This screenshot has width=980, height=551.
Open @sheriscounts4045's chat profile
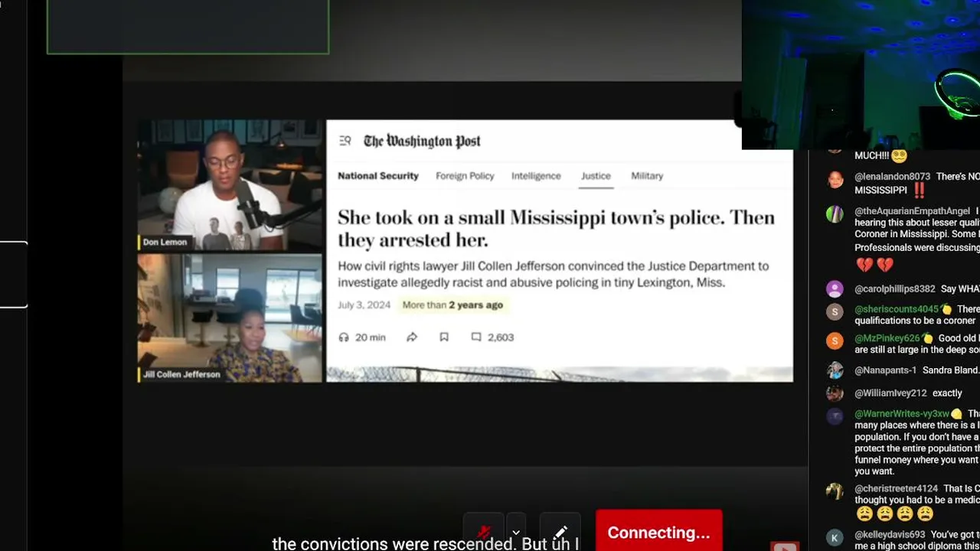[x=897, y=309]
